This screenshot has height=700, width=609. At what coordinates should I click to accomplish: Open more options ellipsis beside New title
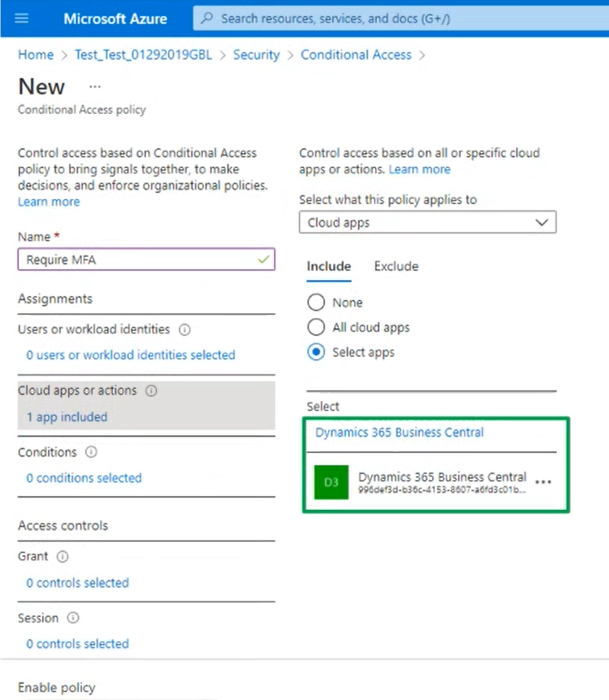tap(95, 87)
